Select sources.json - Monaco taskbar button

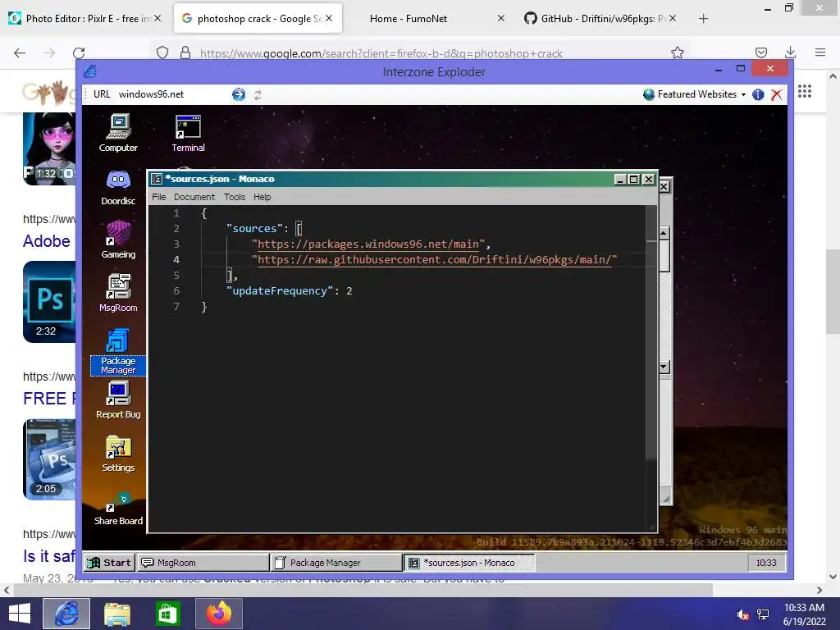click(468, 563)
